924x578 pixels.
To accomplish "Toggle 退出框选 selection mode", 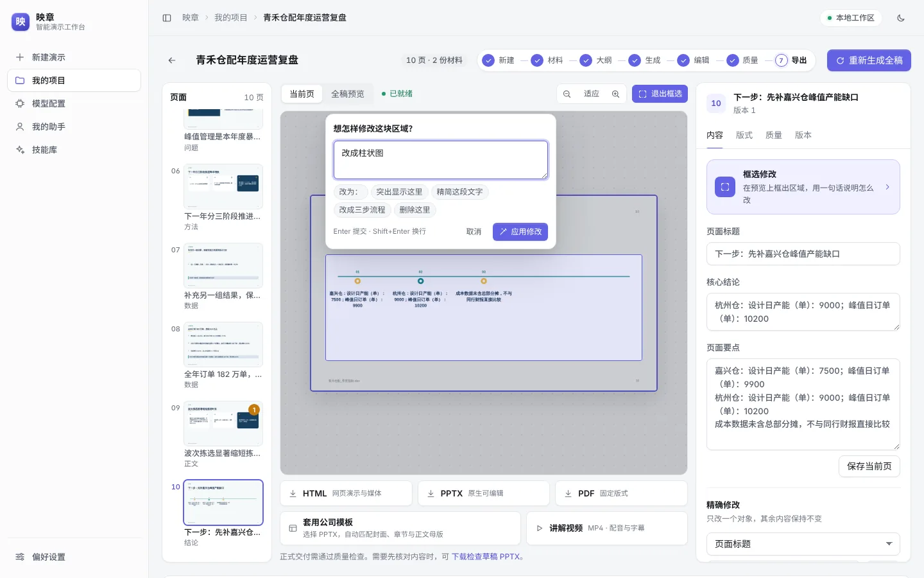I will [x=660, y=94].
